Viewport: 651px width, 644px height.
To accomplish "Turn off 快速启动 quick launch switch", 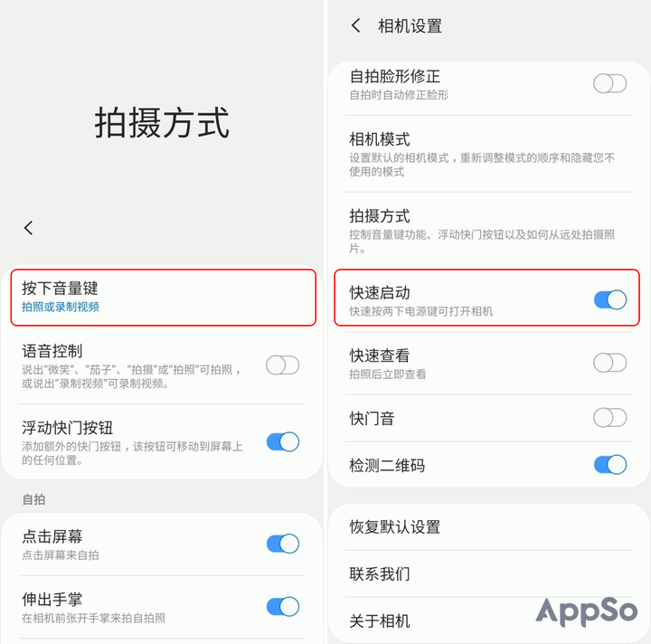I will (610, 299).
